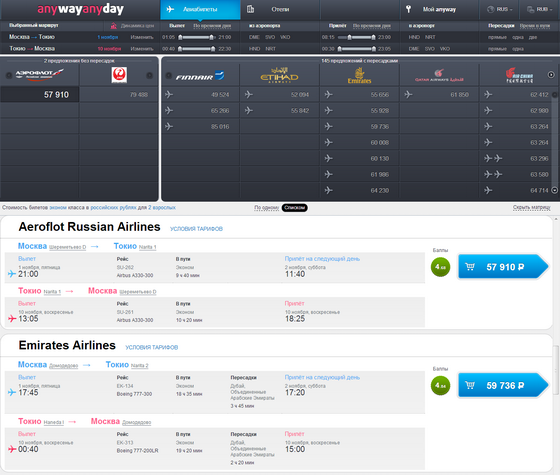Toggle the NRT arrival airport filter
This screenshot has width=560, height=475.
point(430,37)
